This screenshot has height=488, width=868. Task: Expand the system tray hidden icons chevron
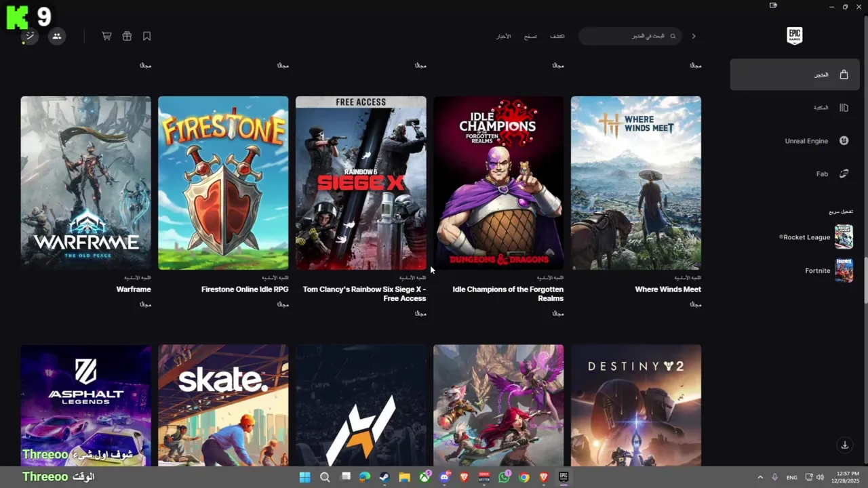coord(760,477)
